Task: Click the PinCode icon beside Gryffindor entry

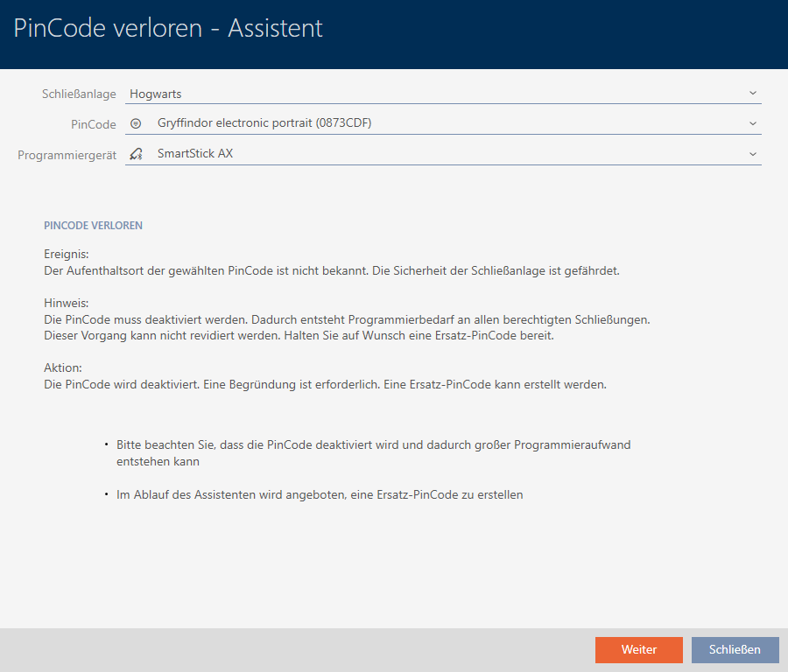Action: tap(135, 123)
